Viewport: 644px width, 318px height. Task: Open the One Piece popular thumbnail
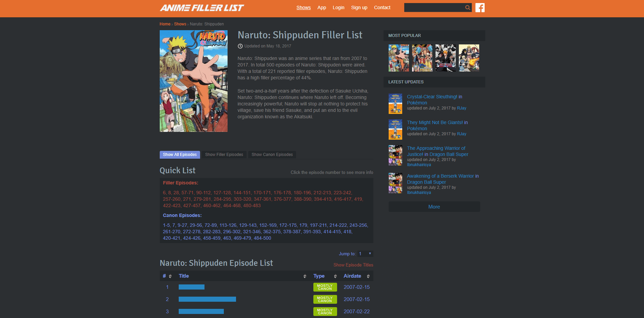422,58
